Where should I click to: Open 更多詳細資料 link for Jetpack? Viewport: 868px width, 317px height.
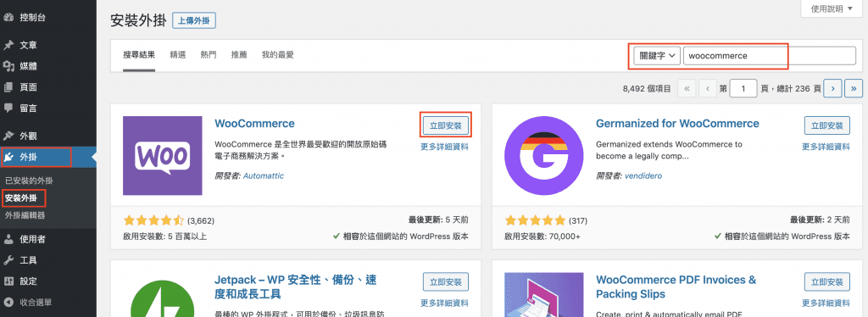point(444,303)
